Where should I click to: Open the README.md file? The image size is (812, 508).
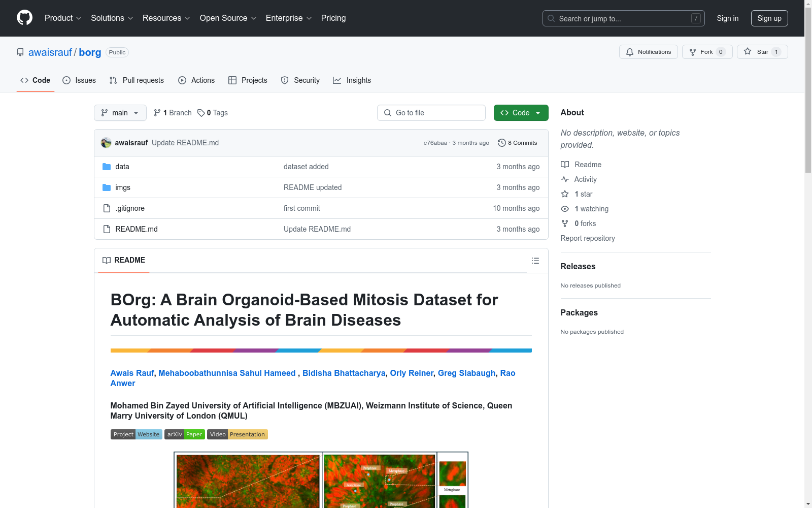(137, 229)
